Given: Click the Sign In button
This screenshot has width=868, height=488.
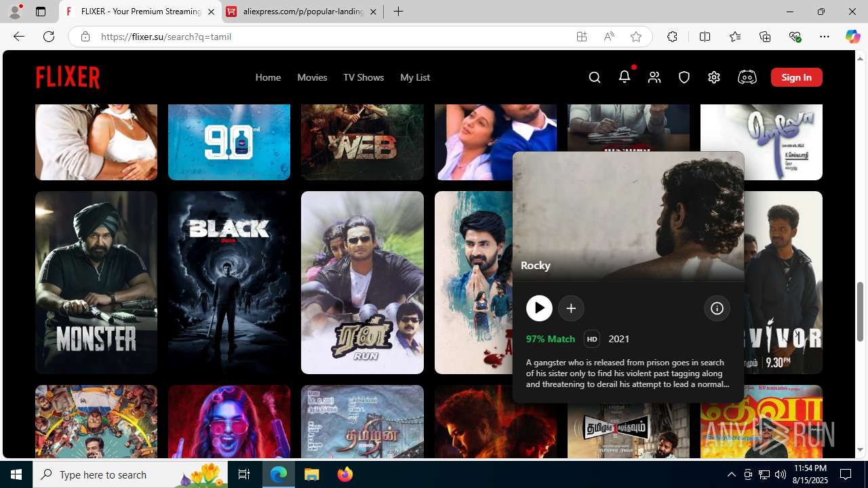Looking at the screenshot, I should pos(797,77).
